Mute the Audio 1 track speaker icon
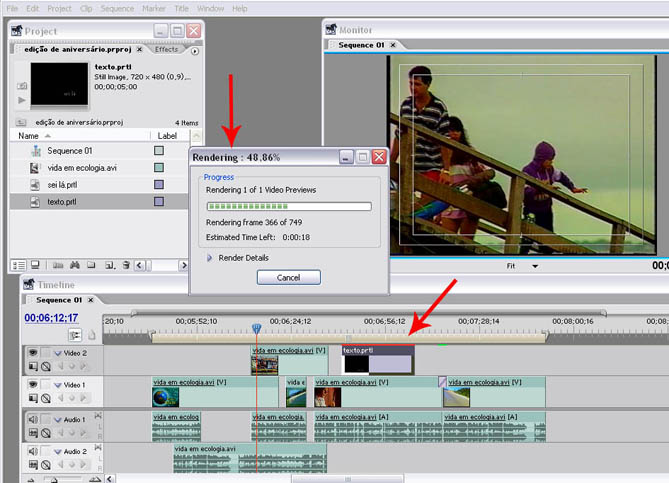The height and width of the screenshot is (483, 669). [x=32, y=418]
